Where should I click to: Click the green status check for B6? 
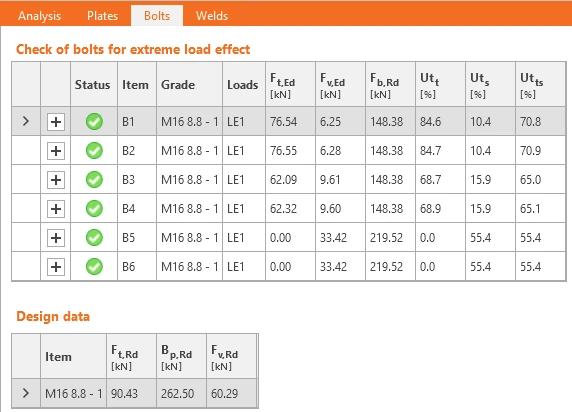pyautogui.click(x=94, y=266)
